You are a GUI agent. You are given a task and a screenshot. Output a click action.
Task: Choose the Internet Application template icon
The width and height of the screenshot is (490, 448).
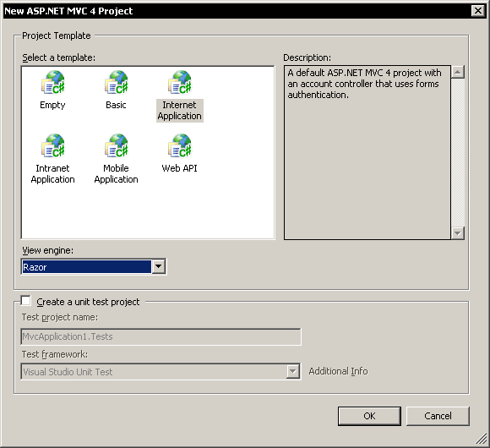(180, 83)
